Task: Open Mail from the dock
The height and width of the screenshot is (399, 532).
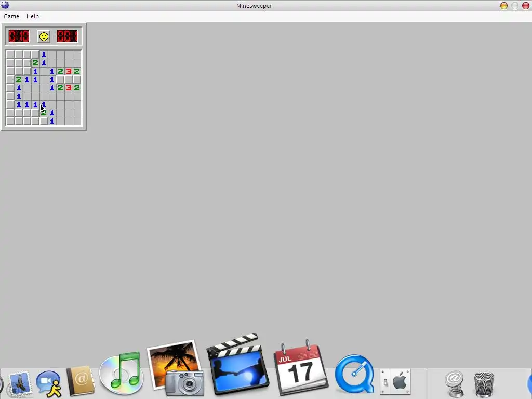Action: (19, 383)
